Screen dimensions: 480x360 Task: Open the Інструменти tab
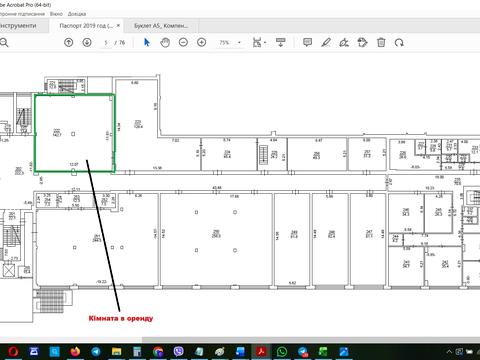click(x=18, y=26)
